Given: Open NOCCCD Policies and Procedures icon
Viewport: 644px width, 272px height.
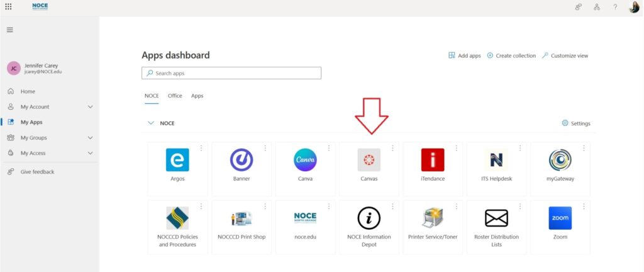Looking at the screenshot, I should pos(177,218).
